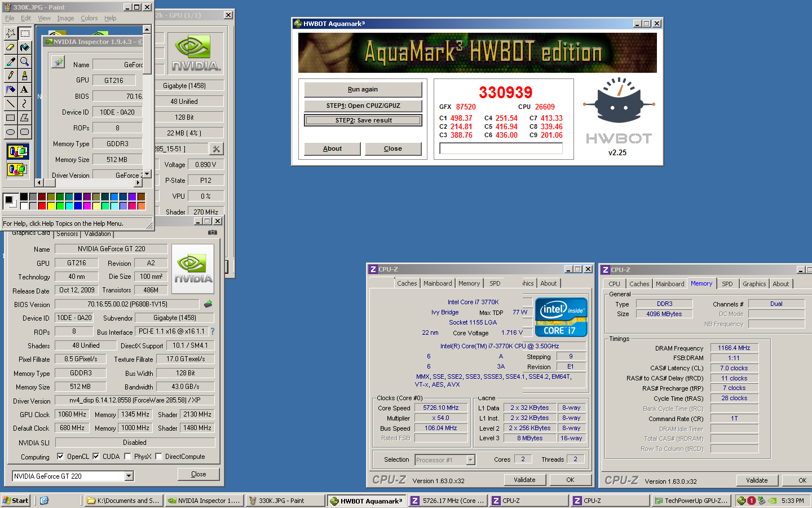Select the black color swatch in Paint palette
Viewport: 812px width, 508px height.
pyautogui.click(x=24, y=196)
